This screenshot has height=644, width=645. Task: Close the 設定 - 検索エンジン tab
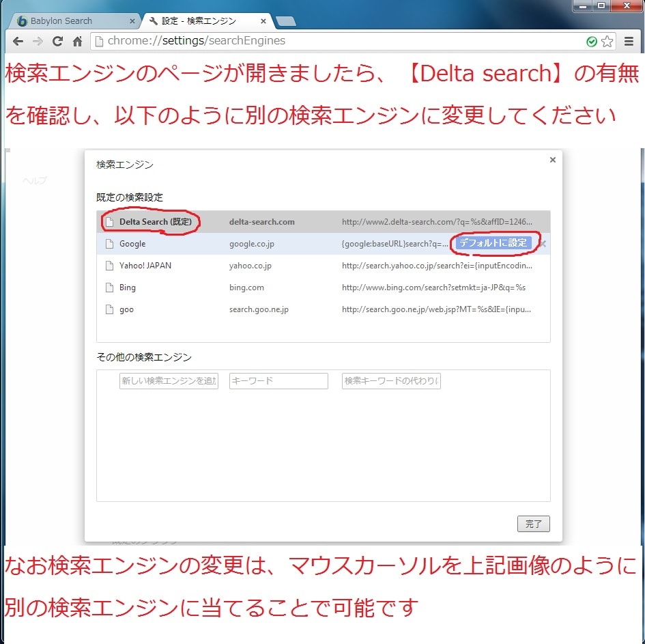point(263,21)
